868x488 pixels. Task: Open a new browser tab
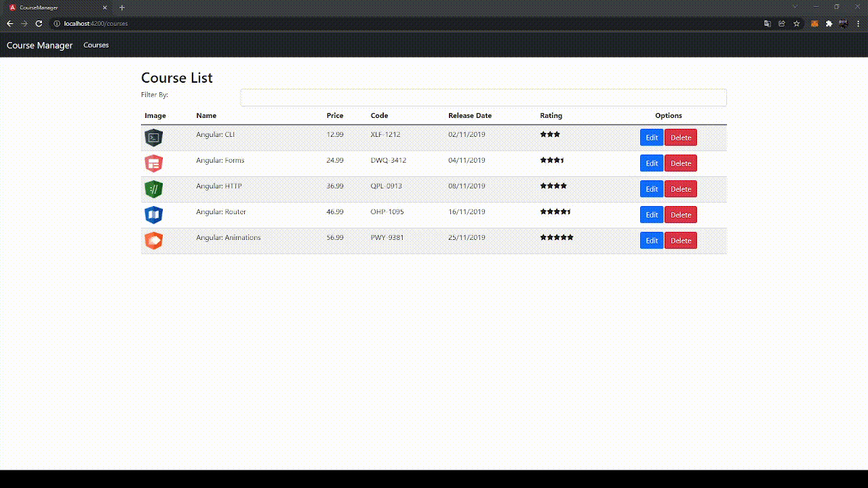pos(122,7)
